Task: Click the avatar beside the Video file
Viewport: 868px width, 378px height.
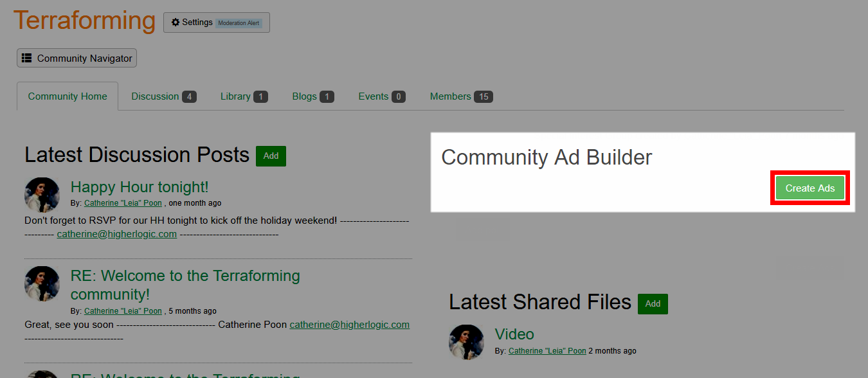Action: (466, 342)
